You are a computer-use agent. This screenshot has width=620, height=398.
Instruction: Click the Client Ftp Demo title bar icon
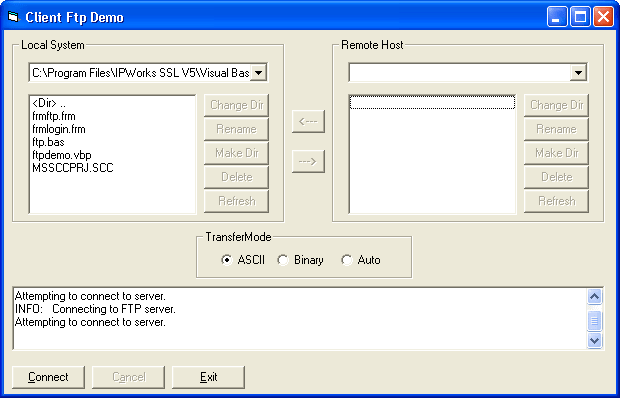[14, 17]
